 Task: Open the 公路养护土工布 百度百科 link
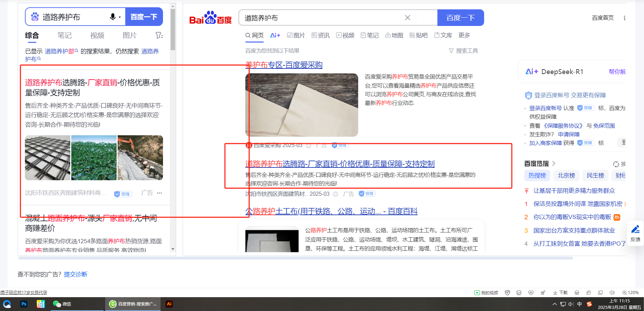[332, 211]
